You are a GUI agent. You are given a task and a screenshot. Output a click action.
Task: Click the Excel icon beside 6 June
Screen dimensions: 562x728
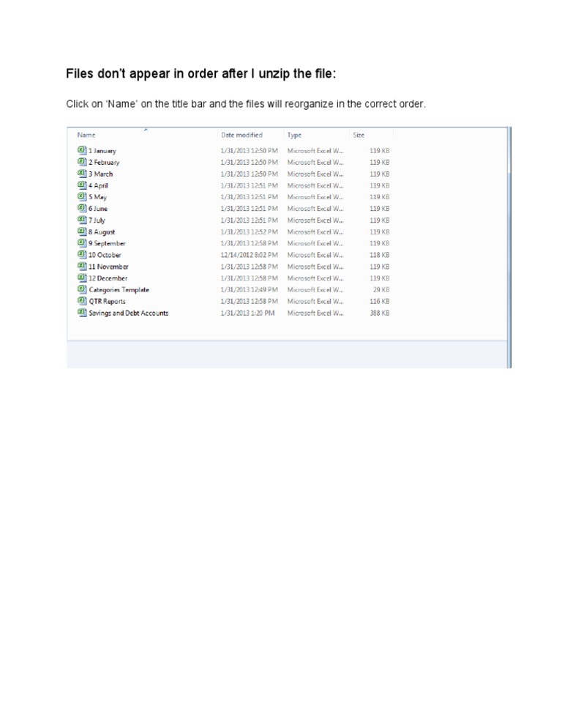tap(82, 208)
